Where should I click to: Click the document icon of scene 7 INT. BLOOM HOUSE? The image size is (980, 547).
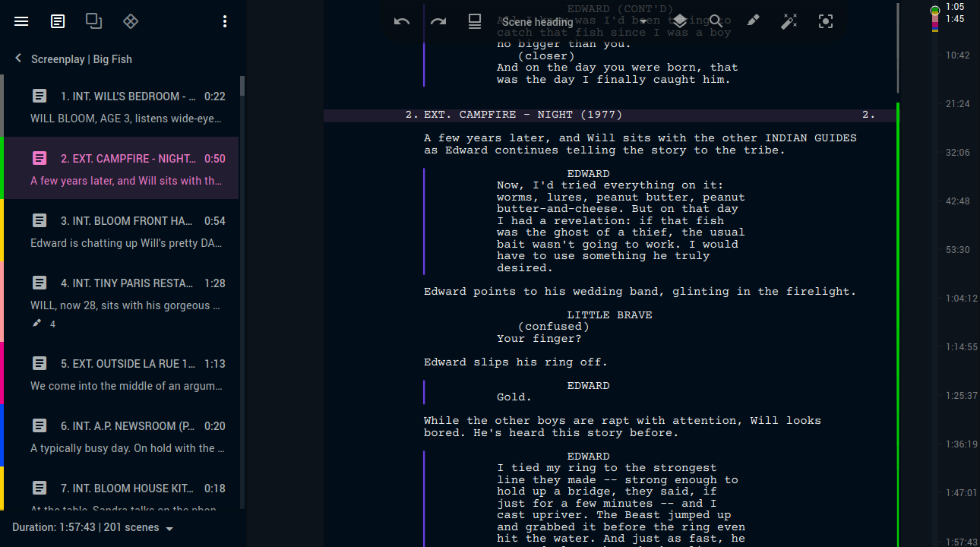40,489
